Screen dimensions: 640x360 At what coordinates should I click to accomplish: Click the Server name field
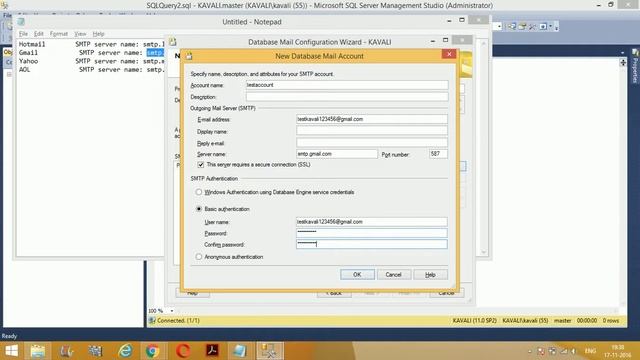point(337,154)
